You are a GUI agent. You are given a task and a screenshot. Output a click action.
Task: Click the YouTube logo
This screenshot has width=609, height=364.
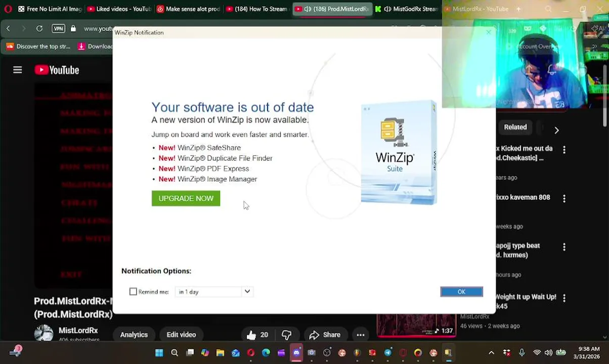click(x=57, y=70)
